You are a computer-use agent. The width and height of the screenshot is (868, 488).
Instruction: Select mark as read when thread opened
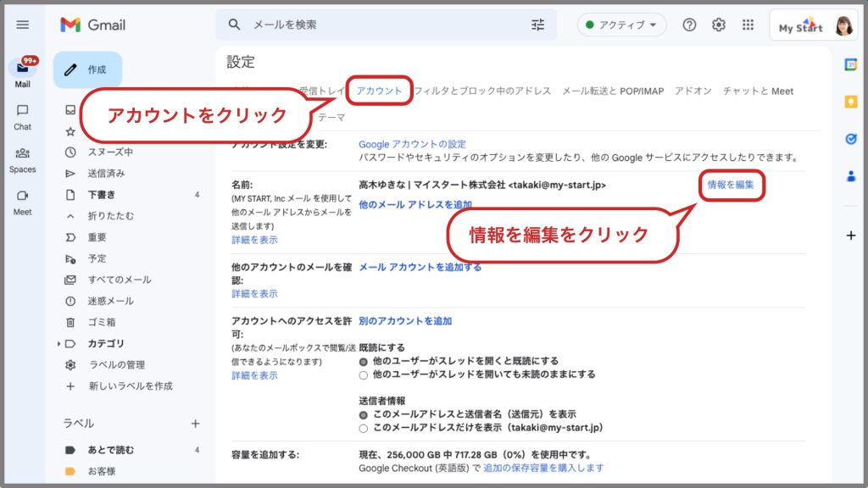364,361
